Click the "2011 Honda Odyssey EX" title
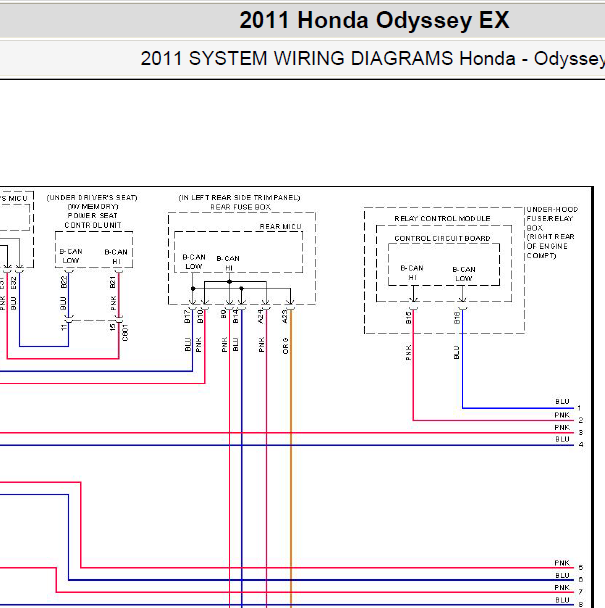 click(374, 20)
